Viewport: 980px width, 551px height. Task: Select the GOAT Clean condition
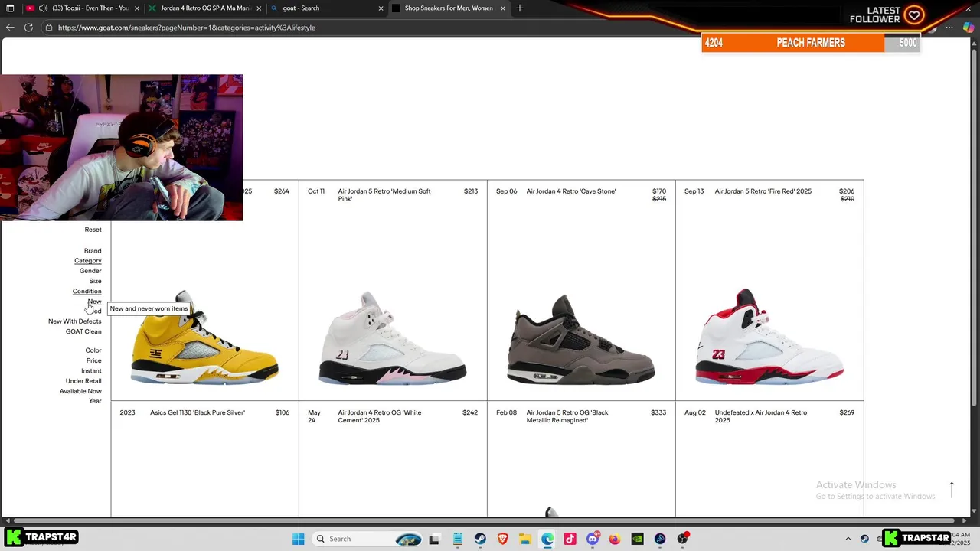point(83,331)
